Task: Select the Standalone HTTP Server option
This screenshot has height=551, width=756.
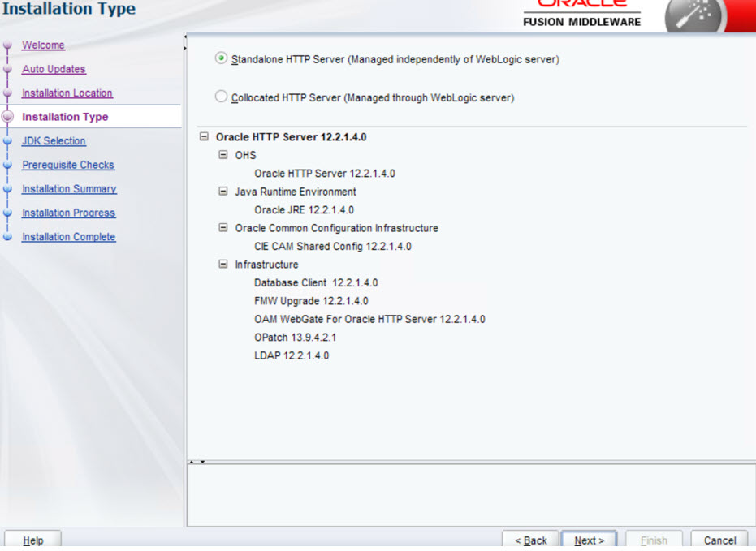Action: tap(218, 58)
